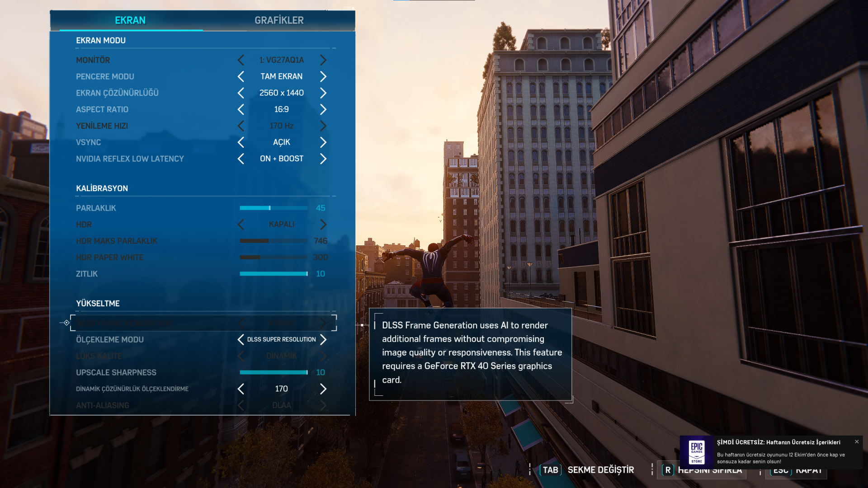Switch to the GRAFİKLER tab
Viewport: 868px width, 488px height.
(279, 20)
